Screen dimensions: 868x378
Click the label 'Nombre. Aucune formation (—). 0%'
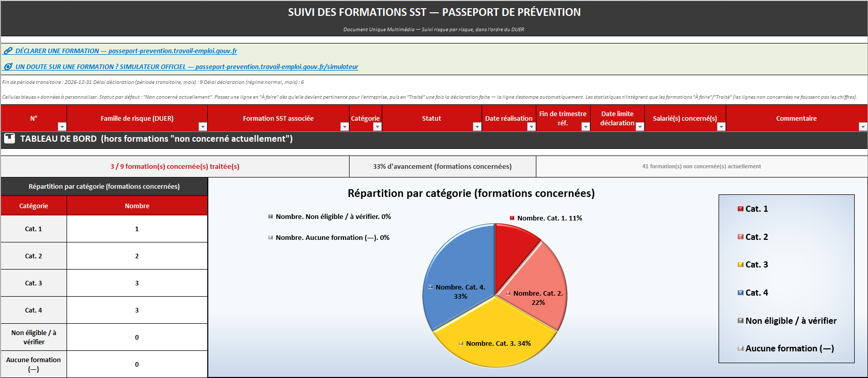coord(329,237)
